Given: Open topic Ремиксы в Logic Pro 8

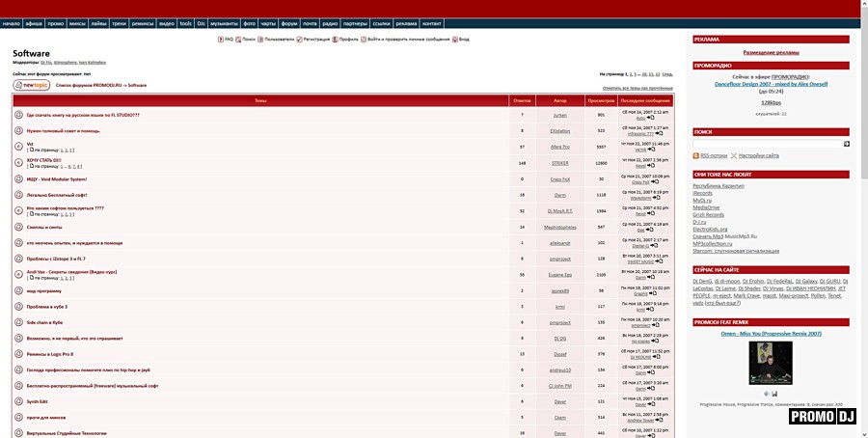Looking at the screenshot, I should click(50, 354).
